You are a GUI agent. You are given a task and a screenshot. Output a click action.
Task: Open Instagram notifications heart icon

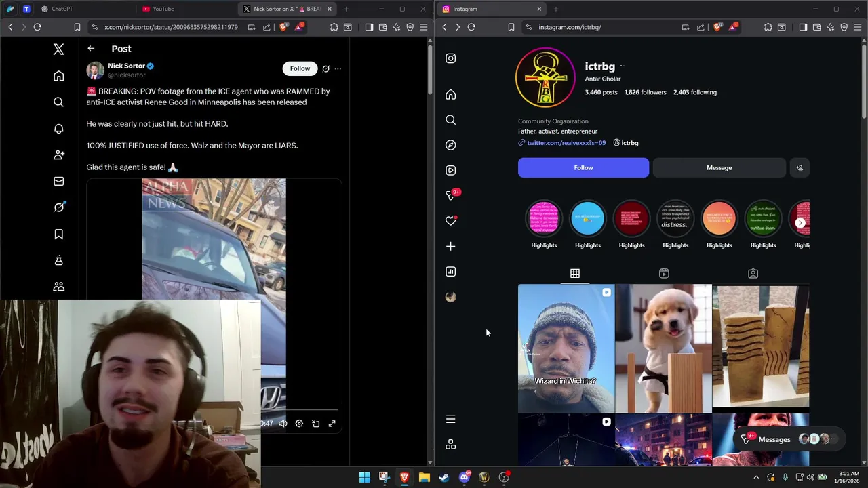click(451, 221)
